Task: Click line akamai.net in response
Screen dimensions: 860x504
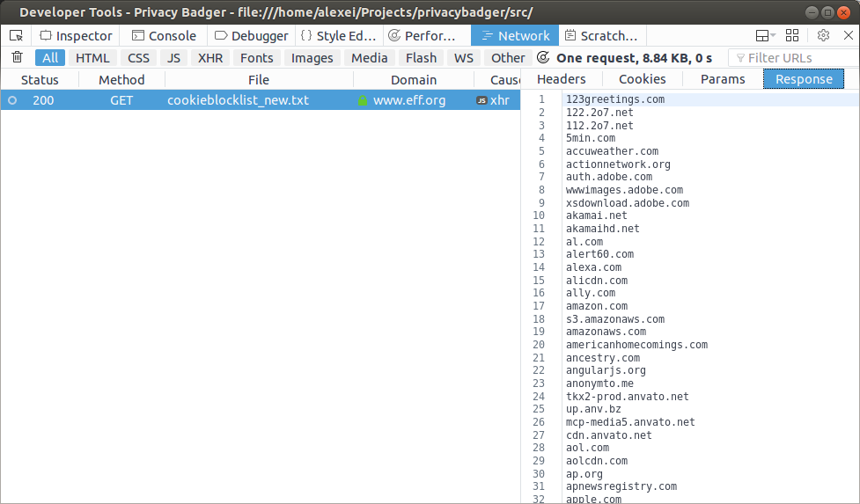Action: tap(596, 215)
